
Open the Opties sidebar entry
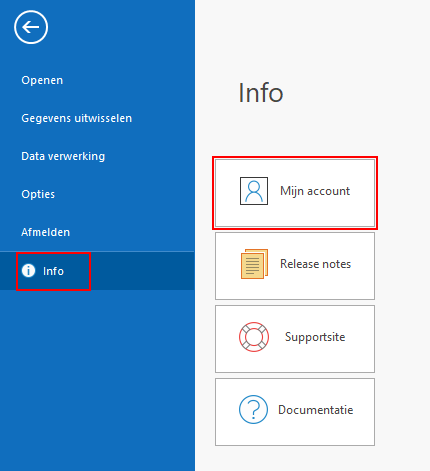pos(38,194)
